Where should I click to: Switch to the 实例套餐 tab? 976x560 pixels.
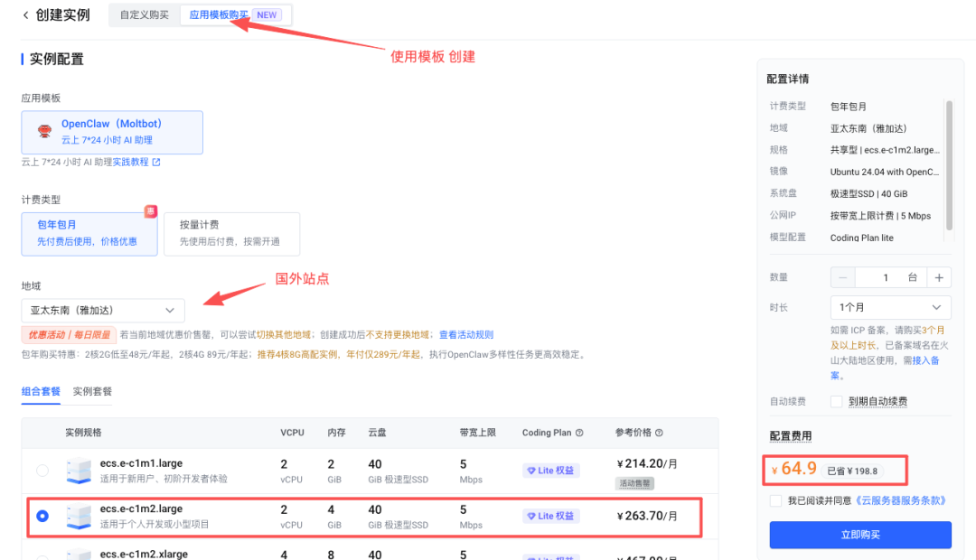pyautogui.click(x=92, y=391)
